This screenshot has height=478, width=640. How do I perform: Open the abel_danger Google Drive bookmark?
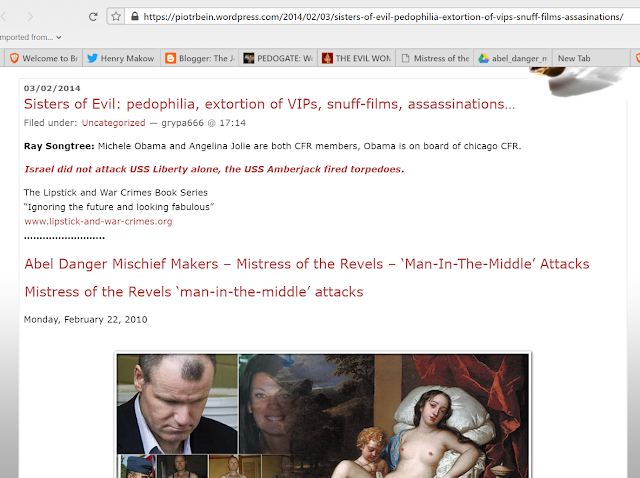pyautogui.click(x=513, y=58)
